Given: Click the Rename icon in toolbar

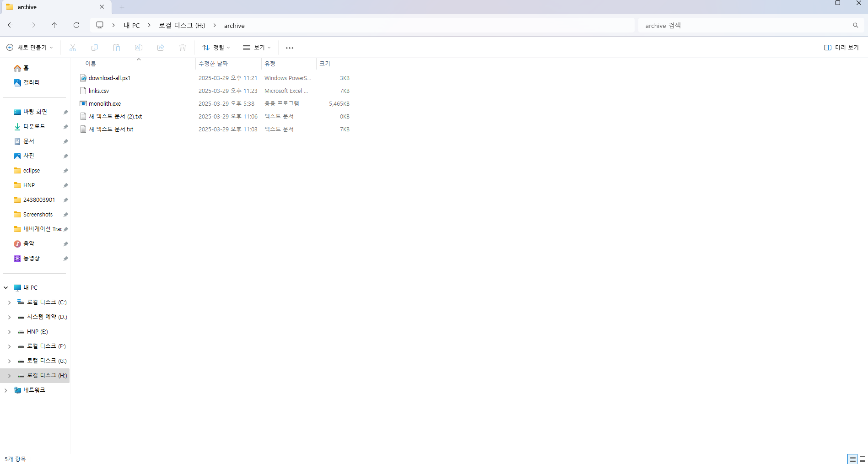Looking at the screenshot, I should (x=139, y=48).
